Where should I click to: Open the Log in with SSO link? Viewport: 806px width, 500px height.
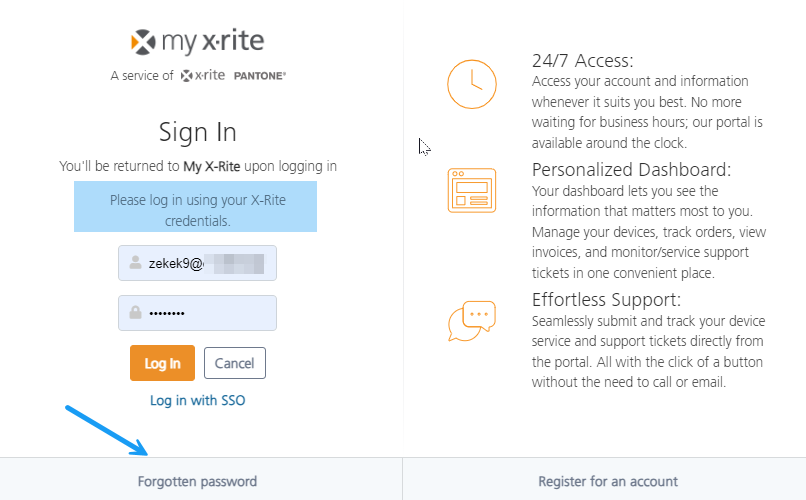tap(197, 400)
